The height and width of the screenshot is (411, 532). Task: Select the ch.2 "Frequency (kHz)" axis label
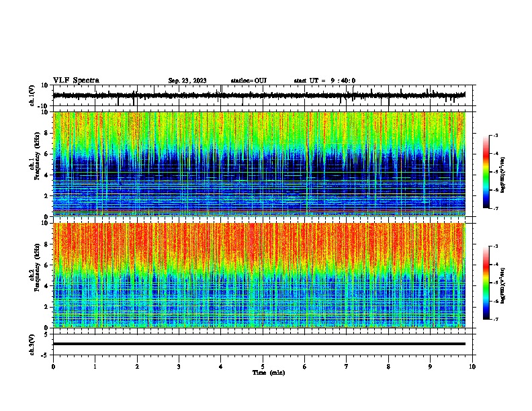click(x=36, y=267)
